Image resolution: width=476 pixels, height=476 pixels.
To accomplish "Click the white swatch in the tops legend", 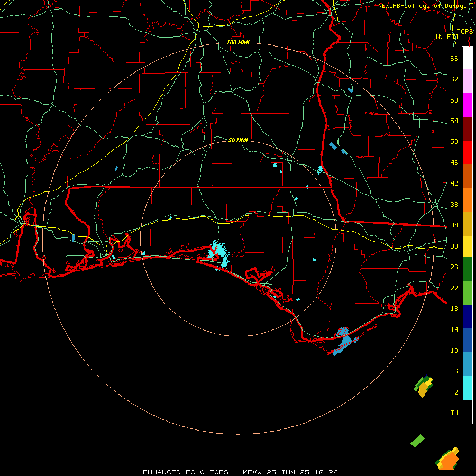I will point(467,58).
